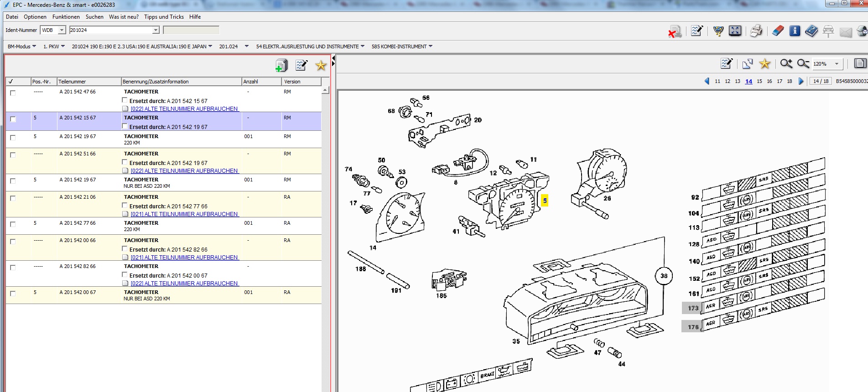Open the [021] link under A 201 542 21 06

point(185,214)
